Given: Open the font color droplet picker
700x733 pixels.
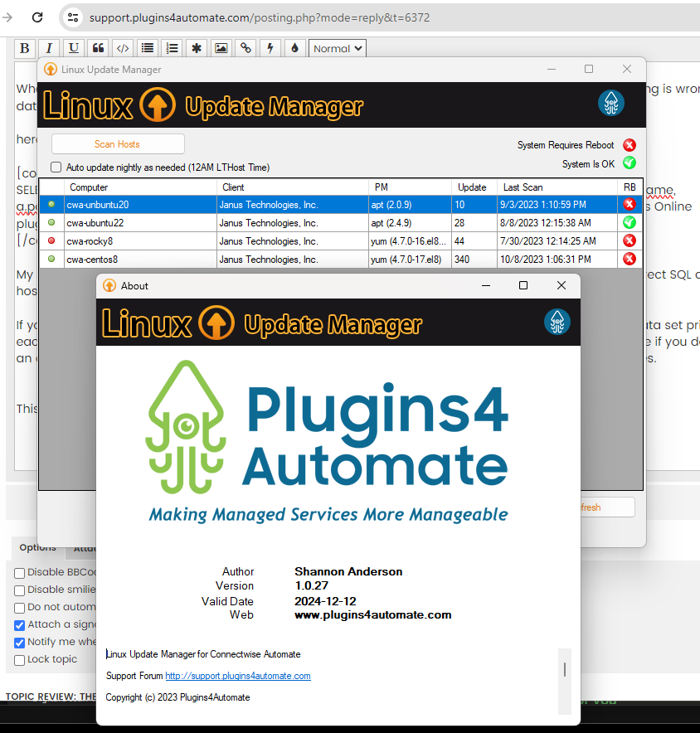Looking at the screenshot, I should (294, 48).
